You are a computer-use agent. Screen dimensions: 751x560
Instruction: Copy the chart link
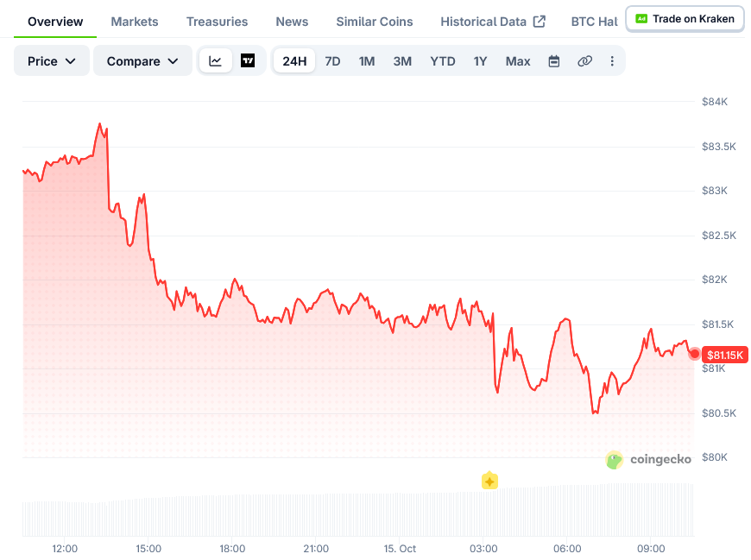(x=584, y=61)
